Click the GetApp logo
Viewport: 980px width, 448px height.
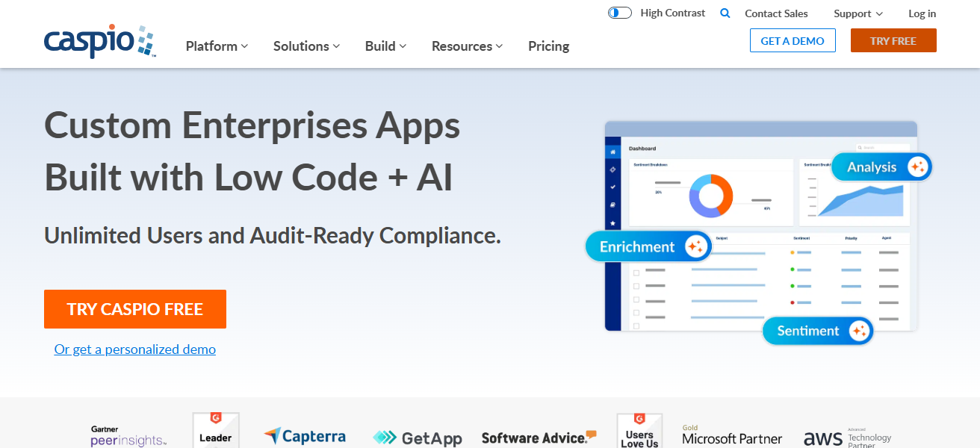point(418,438)
